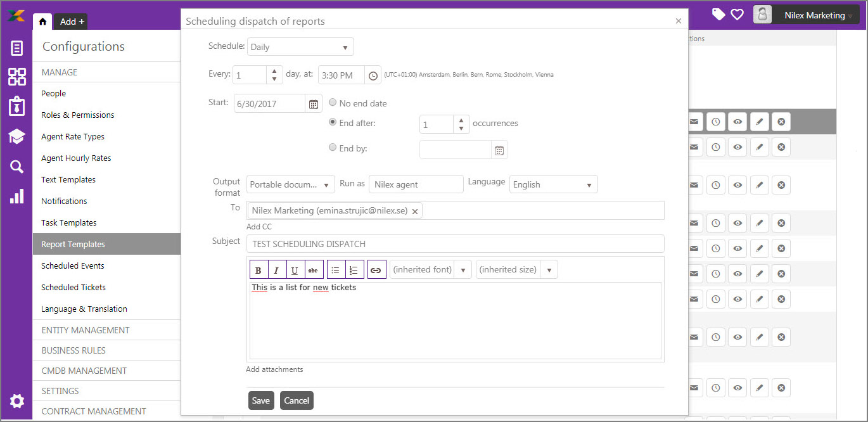Open the time picker clock icon

tap(373, 75)
